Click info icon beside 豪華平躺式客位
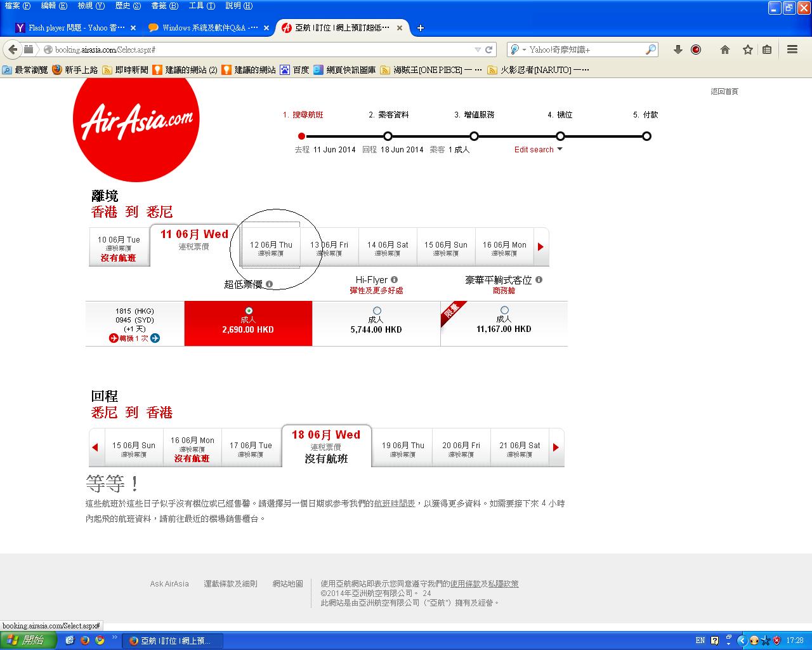This screenshot has width=812, height=650. pos(539,280)
